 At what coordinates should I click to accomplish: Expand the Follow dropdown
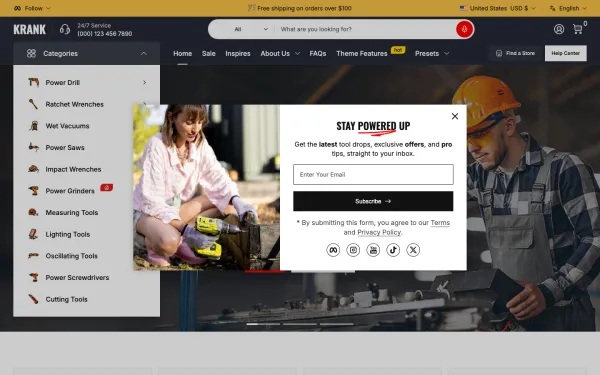[32, 8]
